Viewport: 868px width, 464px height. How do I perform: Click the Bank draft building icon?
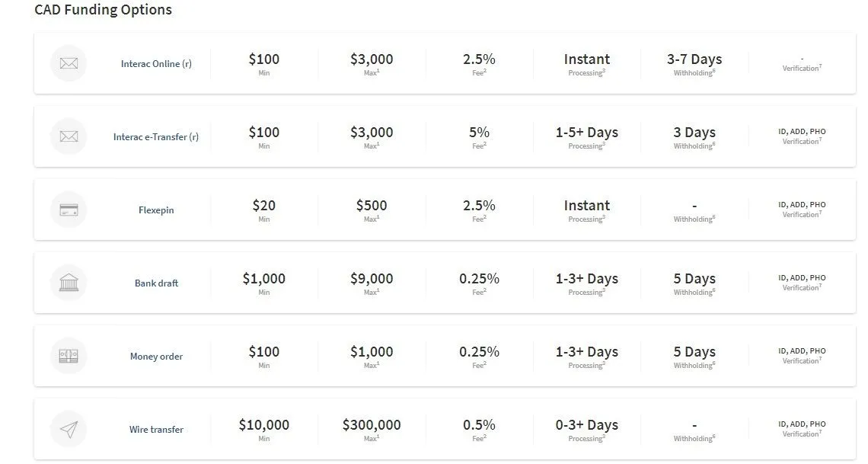tap(69, 283)
